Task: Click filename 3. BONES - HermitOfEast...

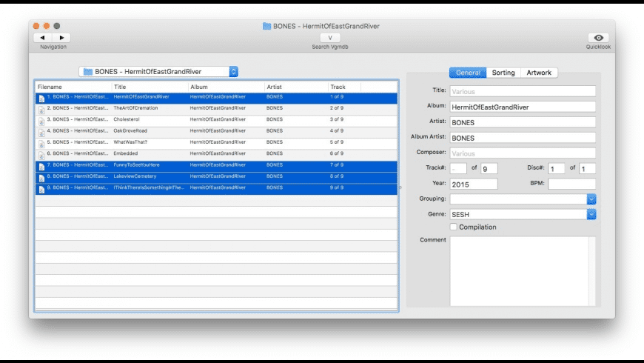Action: (77, 119)
